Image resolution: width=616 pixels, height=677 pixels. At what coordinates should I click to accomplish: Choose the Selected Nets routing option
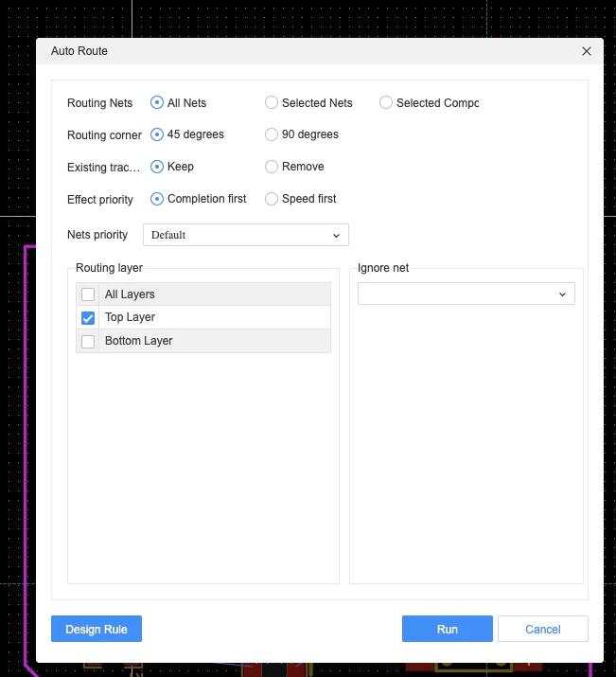(272, 103)
